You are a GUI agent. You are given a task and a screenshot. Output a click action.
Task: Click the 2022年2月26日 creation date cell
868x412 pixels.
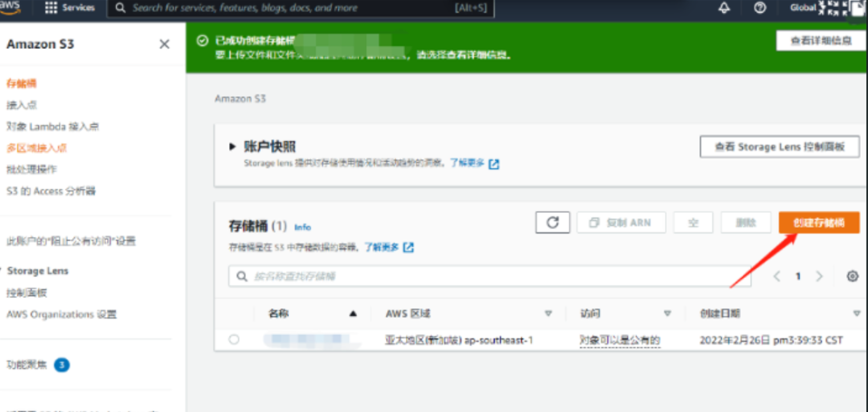pyautogui.click(x=771, y=340)
